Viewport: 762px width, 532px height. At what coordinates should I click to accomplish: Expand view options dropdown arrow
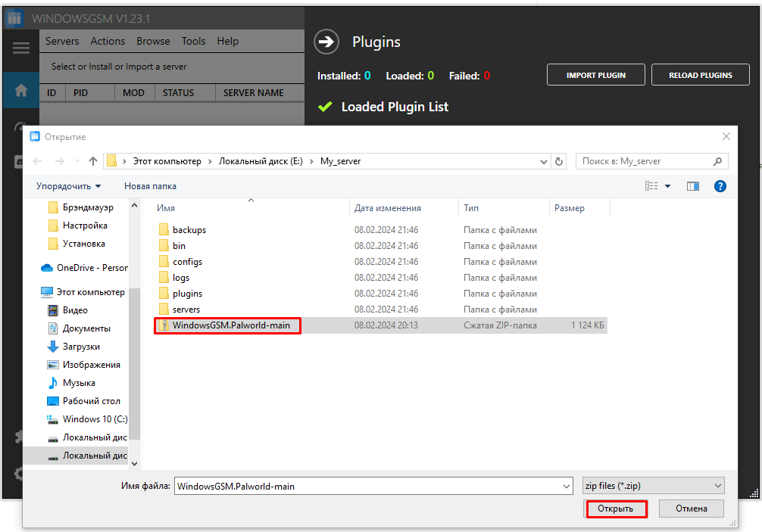tap(668, 186)
